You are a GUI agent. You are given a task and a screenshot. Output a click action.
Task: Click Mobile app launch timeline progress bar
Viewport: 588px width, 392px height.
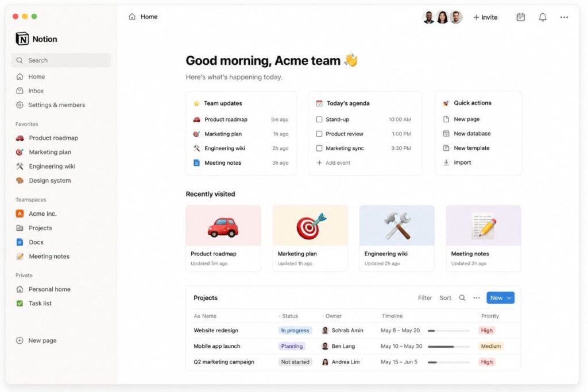(x=449, y=347)
